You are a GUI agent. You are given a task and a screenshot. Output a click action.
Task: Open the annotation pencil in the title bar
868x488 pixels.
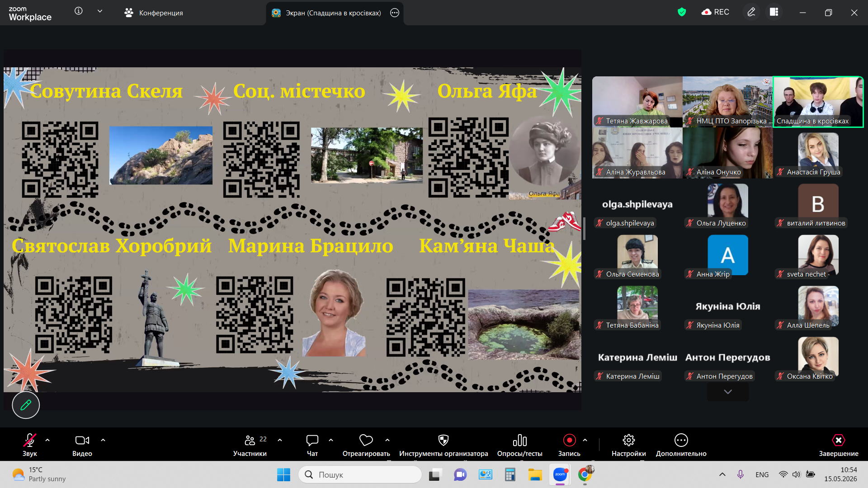pos(751,12)
